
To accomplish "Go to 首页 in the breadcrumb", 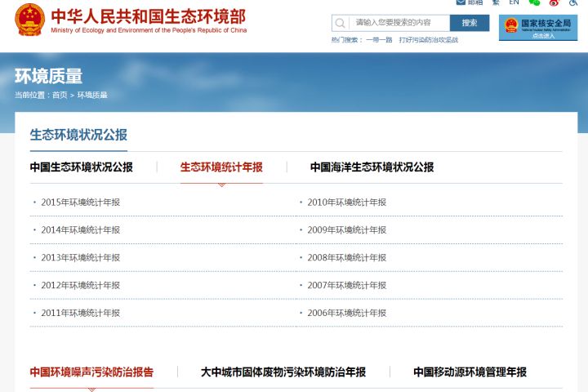I will coord(60,95).
